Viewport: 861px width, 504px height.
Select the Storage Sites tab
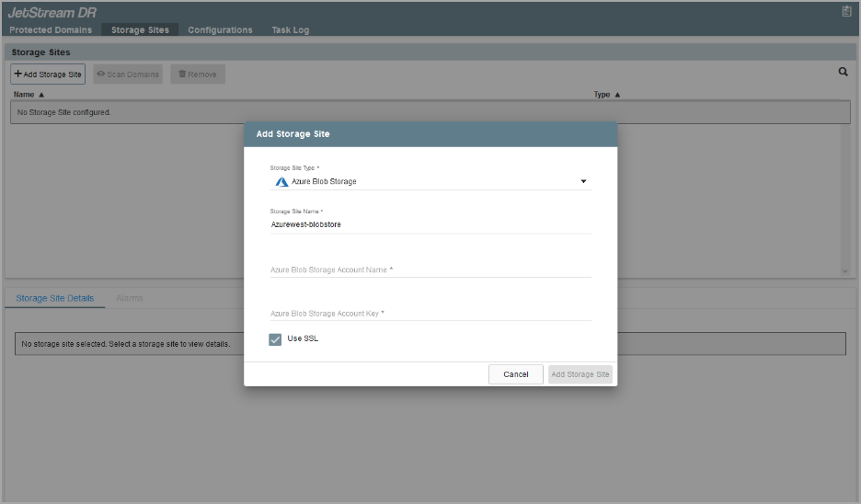tap(140, 30)
